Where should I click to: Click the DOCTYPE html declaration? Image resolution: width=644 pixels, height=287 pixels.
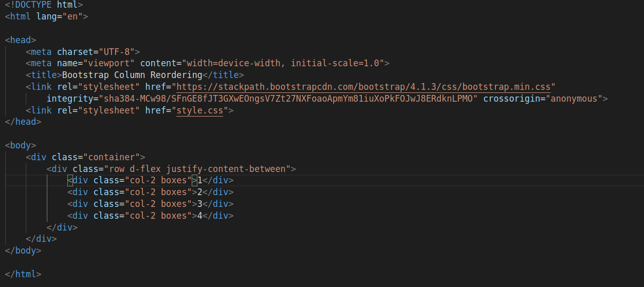click(44, 5)
